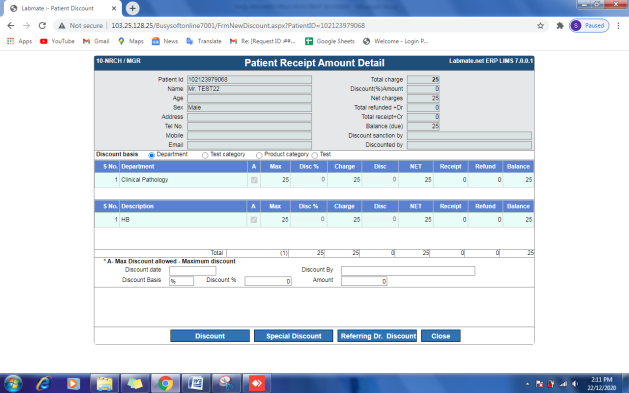Screen dimensions: 629x393
Task: Open the browser extensions puzzle icon
Action: pyautogui.click(x=560, y=26)
